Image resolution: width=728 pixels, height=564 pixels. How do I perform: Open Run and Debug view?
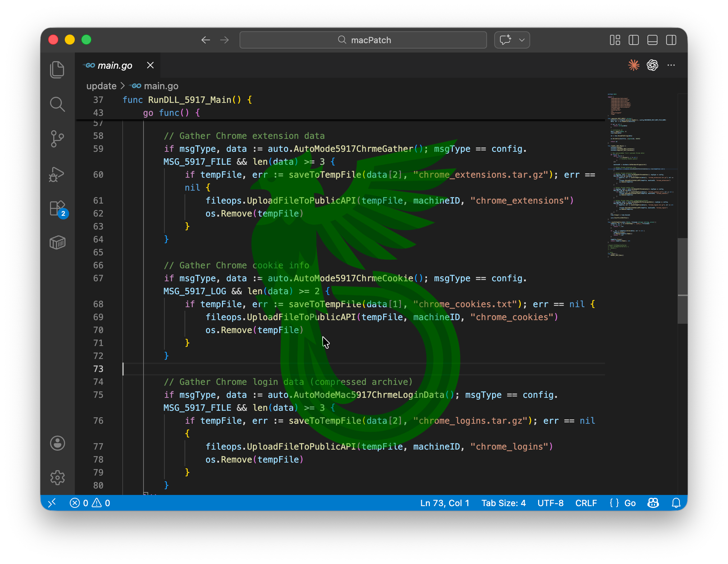coord(57,174)
